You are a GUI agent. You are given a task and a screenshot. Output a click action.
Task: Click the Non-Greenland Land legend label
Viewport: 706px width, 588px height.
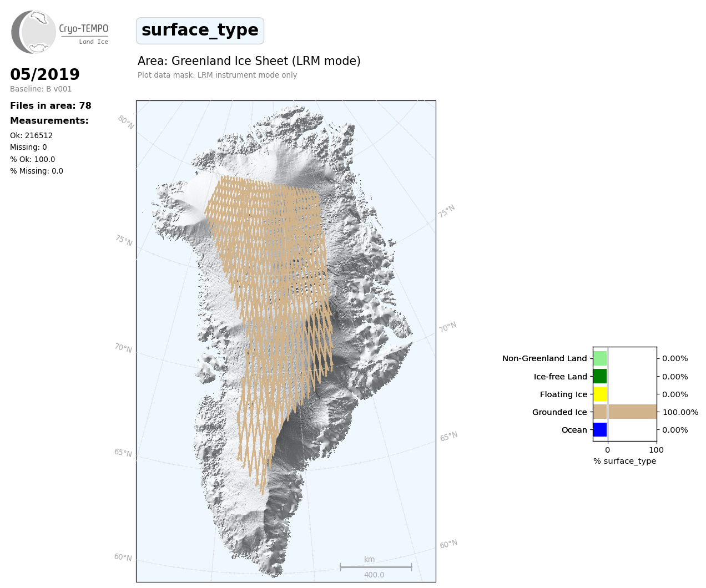click(544, 358)
